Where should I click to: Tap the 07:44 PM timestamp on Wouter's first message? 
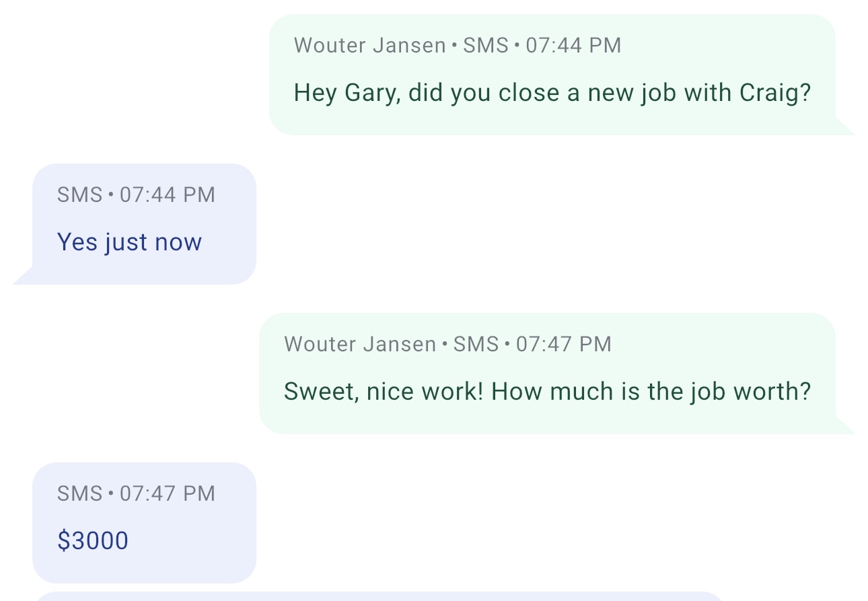click(573, 46)
